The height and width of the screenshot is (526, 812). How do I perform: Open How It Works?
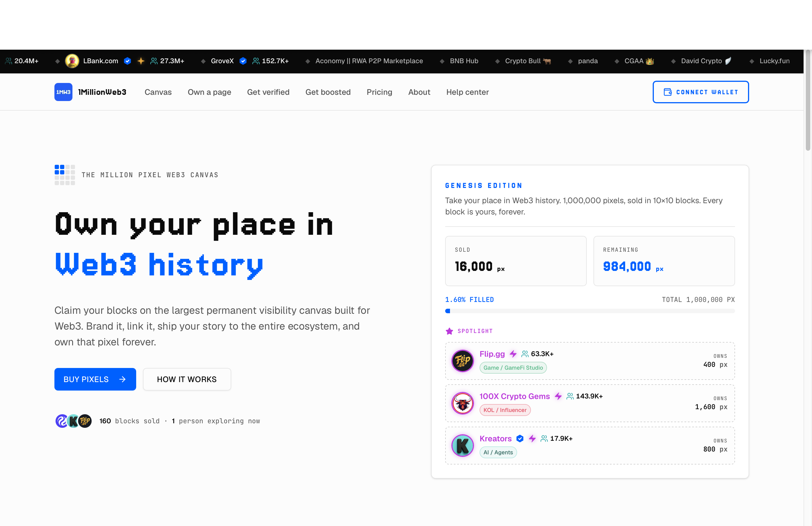pos(187,379)
